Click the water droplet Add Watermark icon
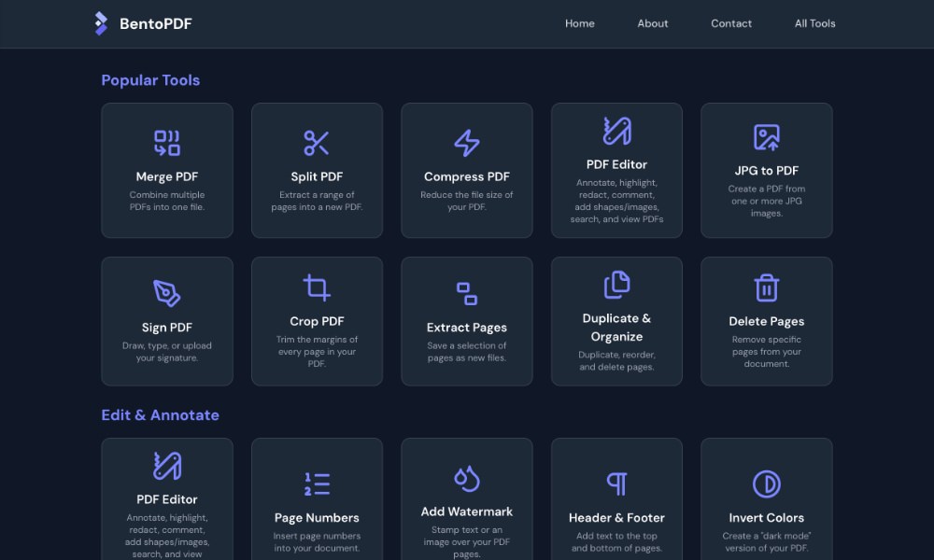 tap(466, 479)
